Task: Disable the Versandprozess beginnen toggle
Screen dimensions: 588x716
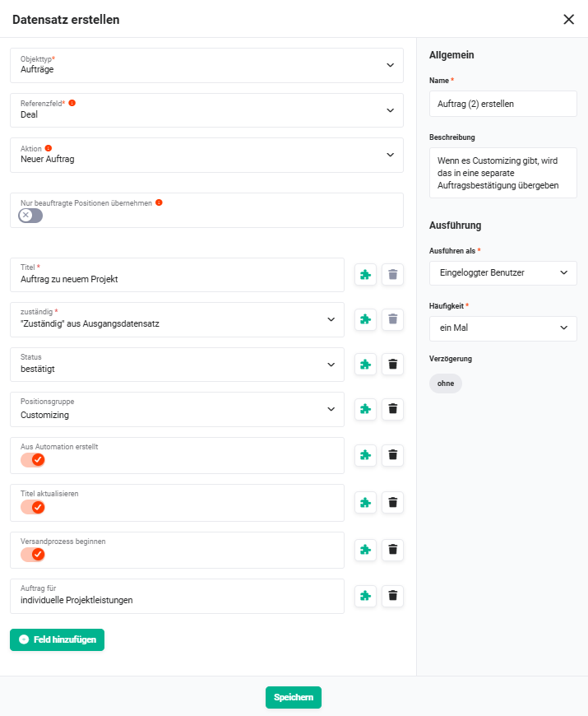Action: [33, 555]
